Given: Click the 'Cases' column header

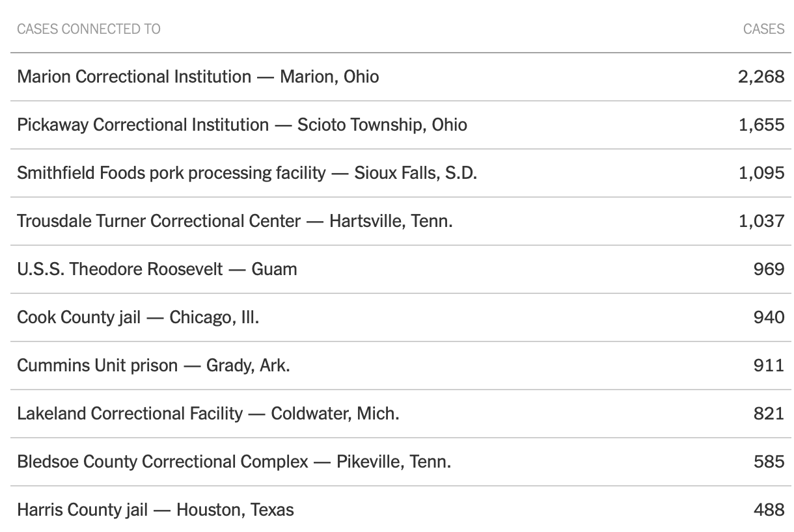Looking at the screenshot, I should pyautogui.click(x=763, y=29).
